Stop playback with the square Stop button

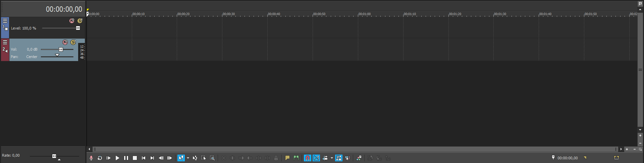(135, 158)
